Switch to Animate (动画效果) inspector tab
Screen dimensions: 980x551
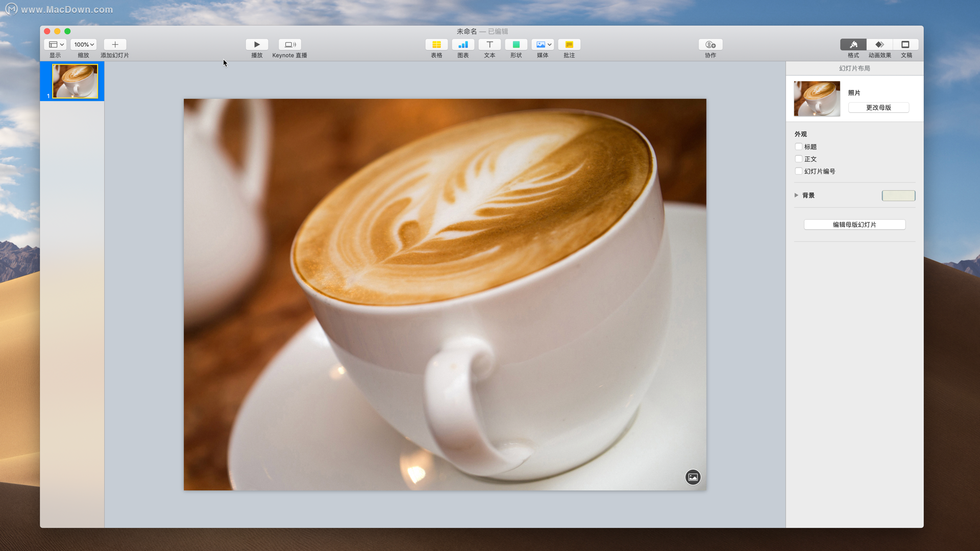879,44
